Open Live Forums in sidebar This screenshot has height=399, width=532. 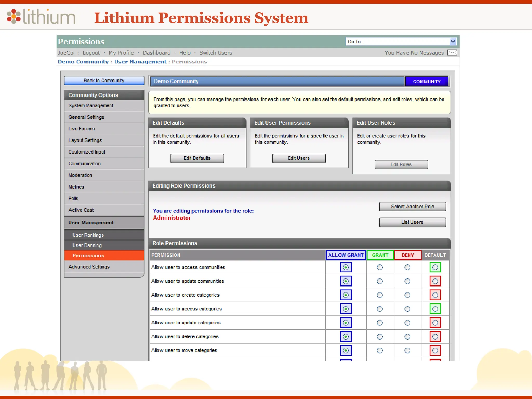tap(104, 129)
